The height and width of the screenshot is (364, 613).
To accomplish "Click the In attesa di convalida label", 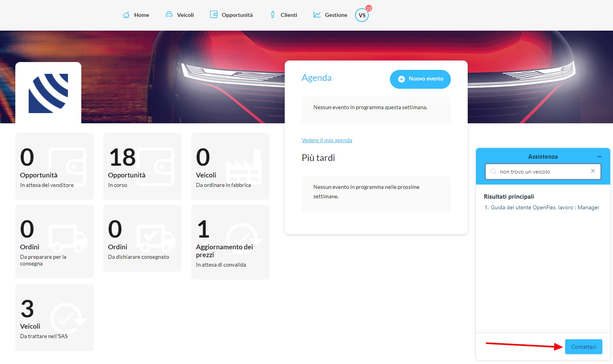I will click(221, 265).
